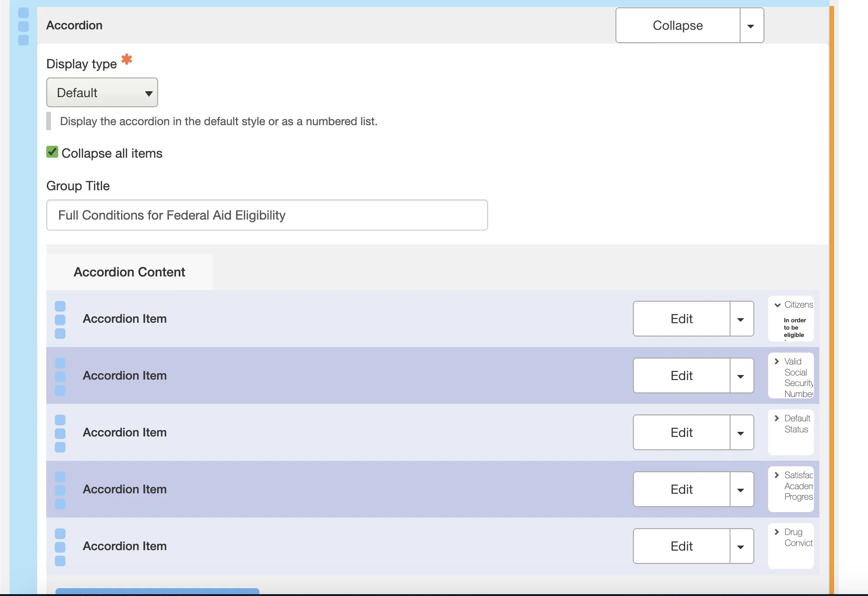Click the blue button below the accordion list
The width and height of the screenshot is (868, 596).
pos(157,591)
